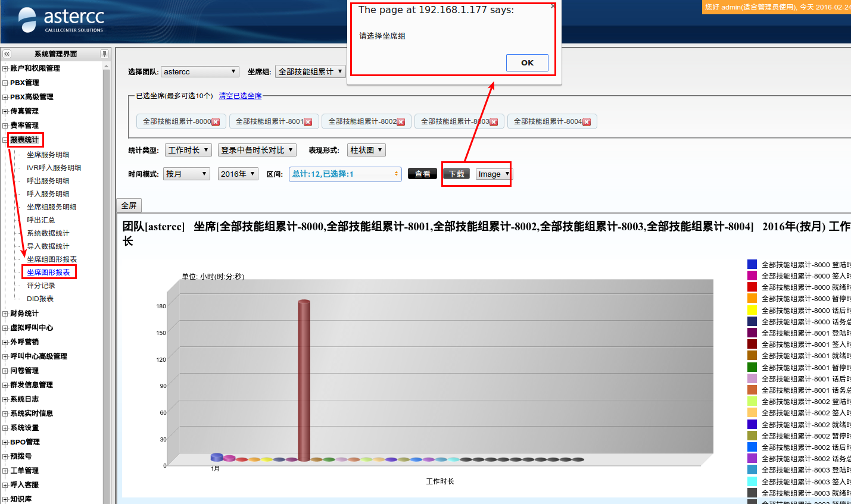Click the 区间 range selection field

[345, 174]
